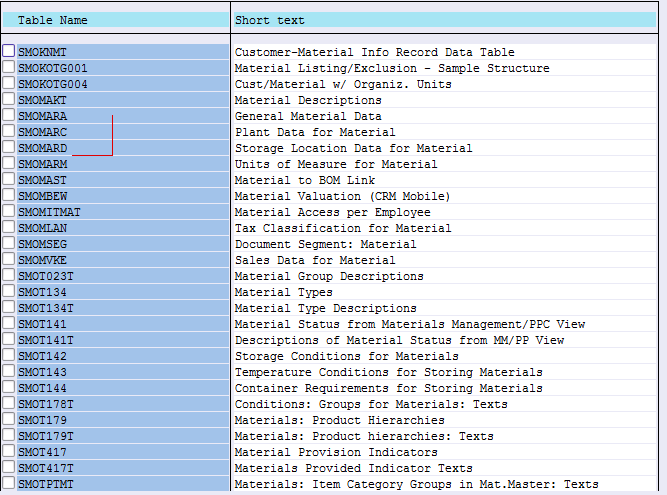Viewport: 667px width, 495px height.
Task: Mark checkbox beside SMOT142
Action: pos(9,355)
